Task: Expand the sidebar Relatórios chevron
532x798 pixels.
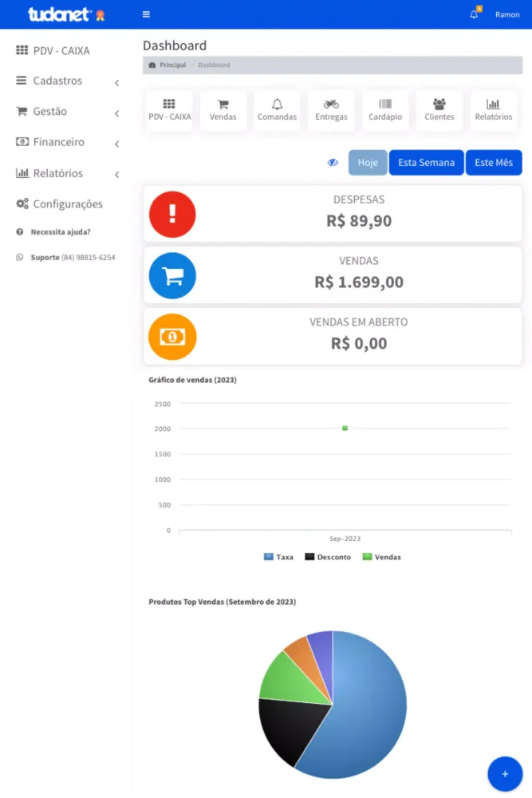Action: pos(117,175)
